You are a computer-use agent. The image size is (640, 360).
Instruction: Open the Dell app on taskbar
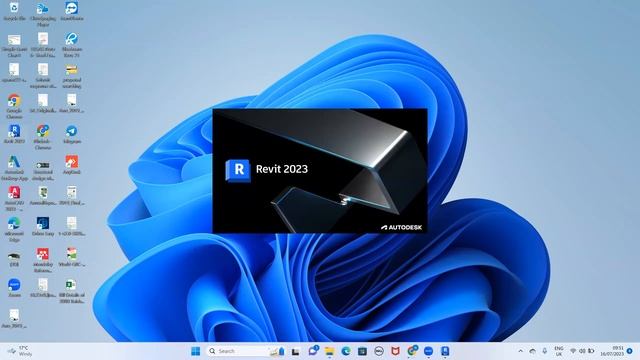click(379, 351)
